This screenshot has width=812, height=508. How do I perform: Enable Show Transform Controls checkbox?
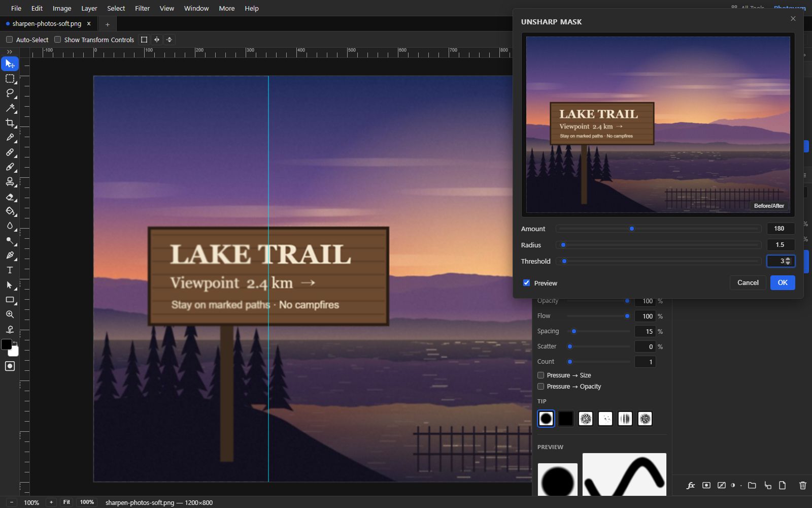(57, 40)
